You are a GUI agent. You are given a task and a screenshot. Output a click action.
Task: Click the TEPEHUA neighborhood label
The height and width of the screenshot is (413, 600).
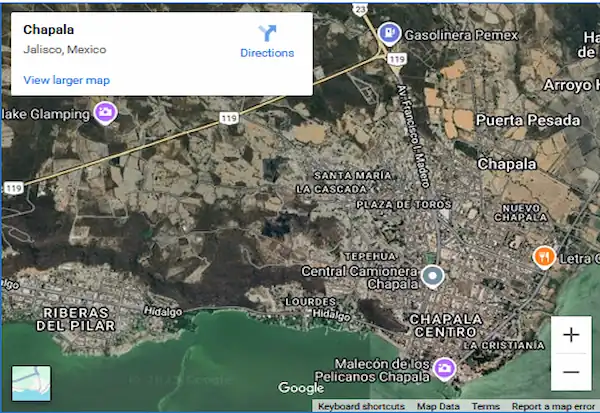coord(370,256)
